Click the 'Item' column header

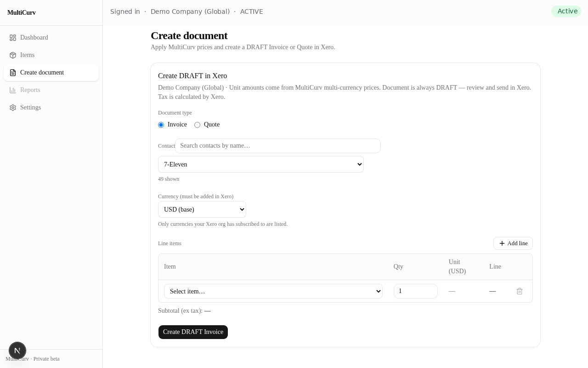(x=170, y=267)
